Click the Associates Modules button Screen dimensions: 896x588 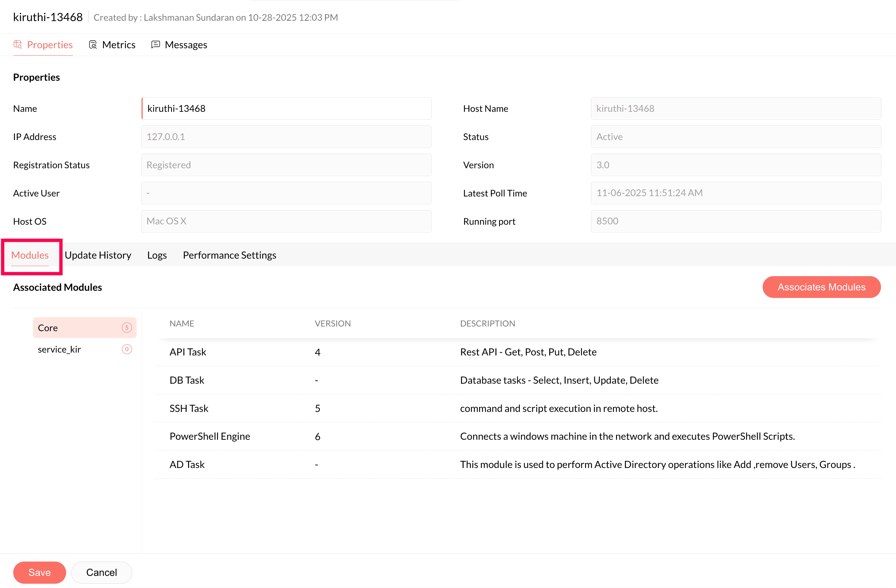821,287
